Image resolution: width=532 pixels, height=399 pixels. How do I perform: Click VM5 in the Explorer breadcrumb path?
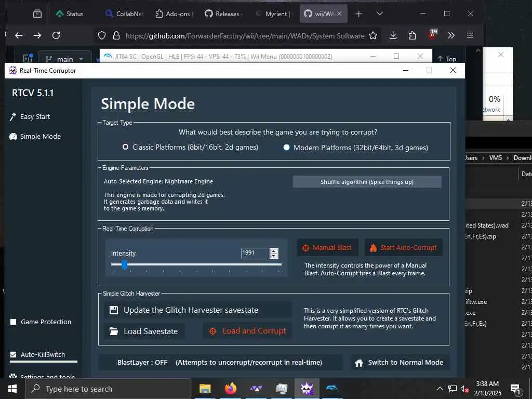coord(495,158)
